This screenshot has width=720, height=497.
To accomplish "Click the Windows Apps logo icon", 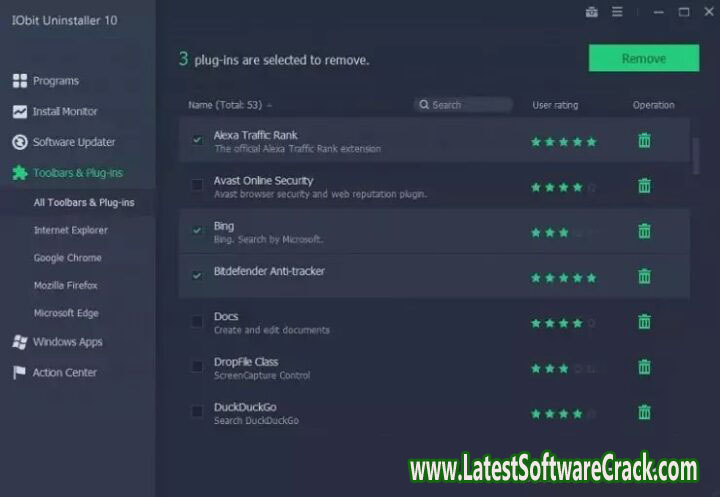I will point(20,342).
